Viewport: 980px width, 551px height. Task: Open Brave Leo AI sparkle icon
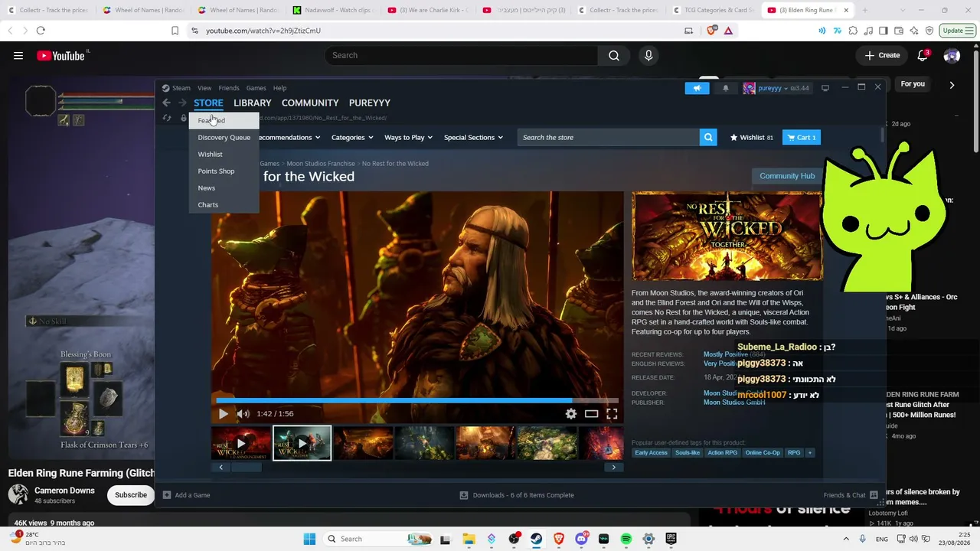click(914, 31)
